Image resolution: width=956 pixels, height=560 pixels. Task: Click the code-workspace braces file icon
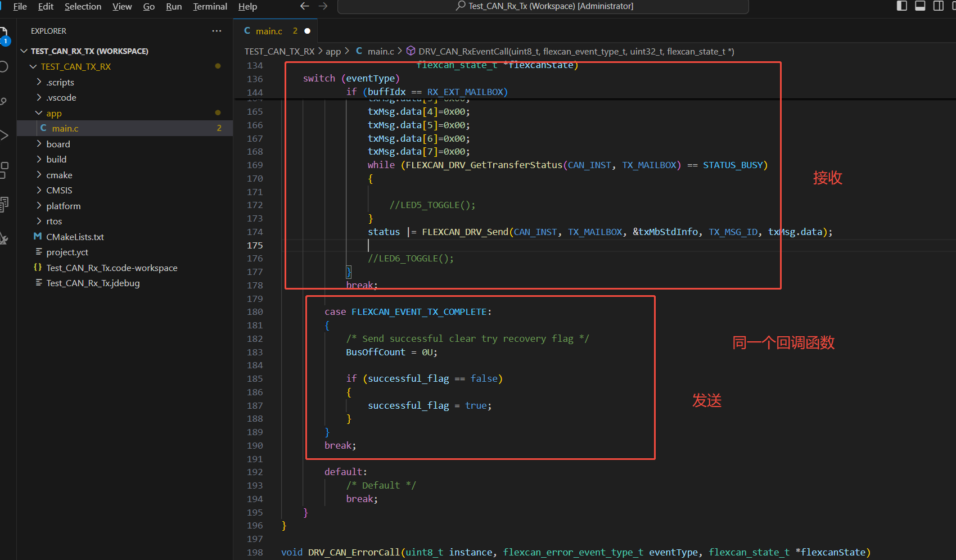38,268
